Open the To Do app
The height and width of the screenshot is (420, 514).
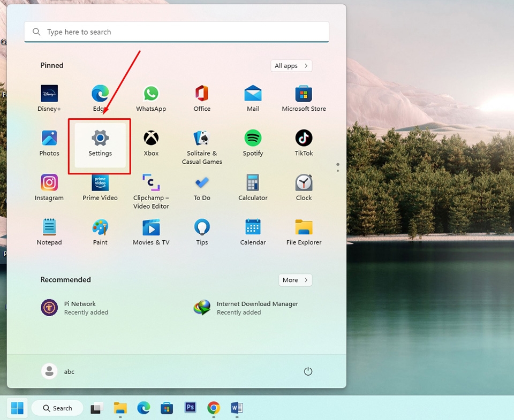pyautogui.click(x=202, y=187)
